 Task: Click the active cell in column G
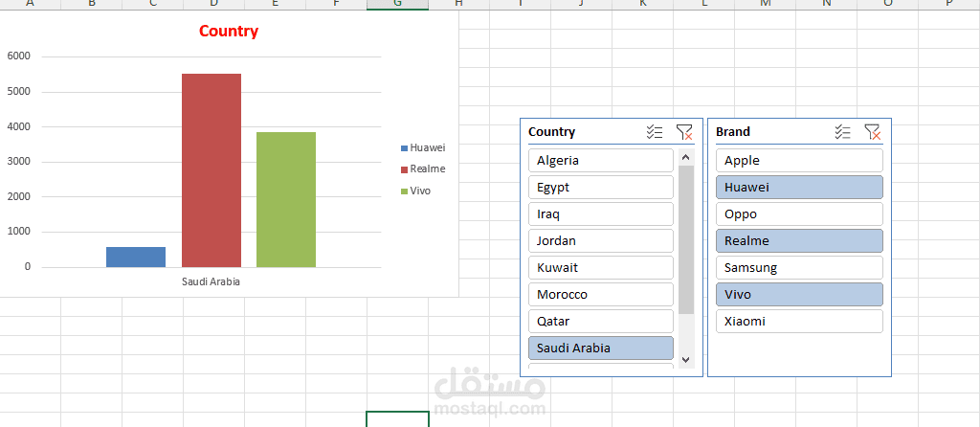pos(397,419)
